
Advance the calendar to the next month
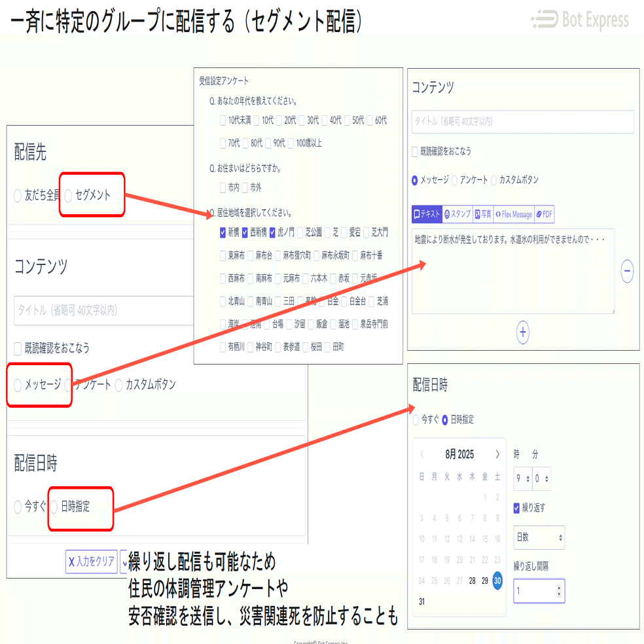tap(497, 454)
